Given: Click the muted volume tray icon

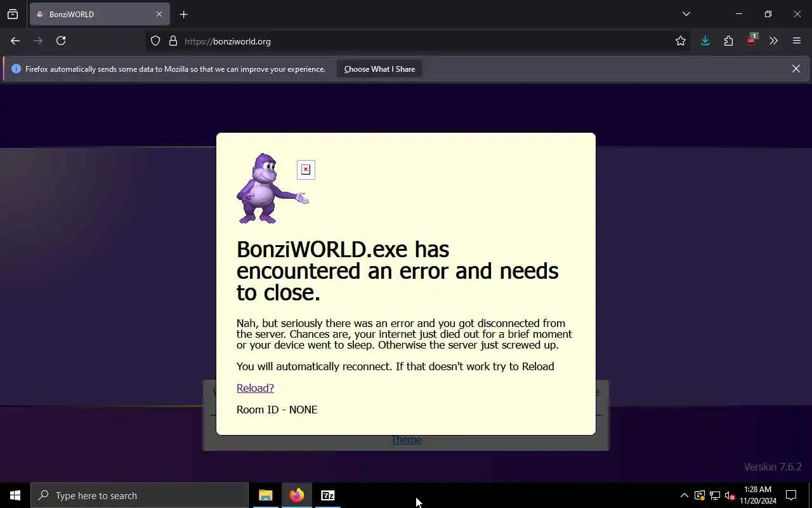Looking at the screenshot, I should click(x=730, y=495).
